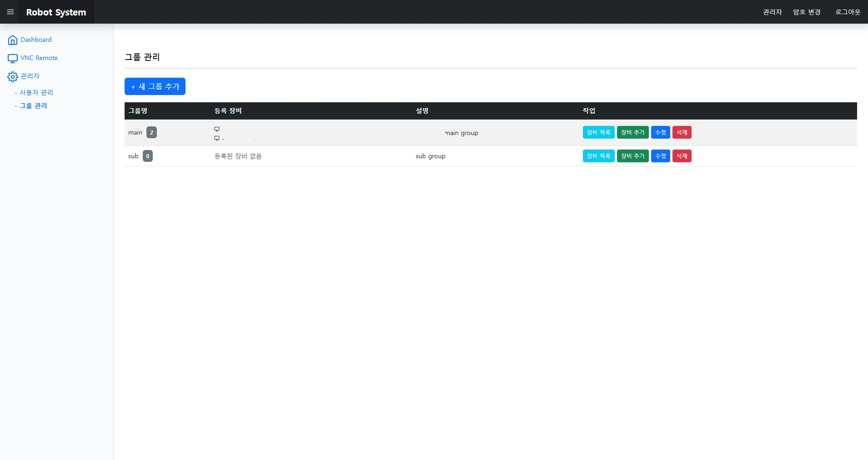The height and width of the screenshot is (460, 868).
Task: Click device count badge 2 on main
Action: tap(151, 132)
